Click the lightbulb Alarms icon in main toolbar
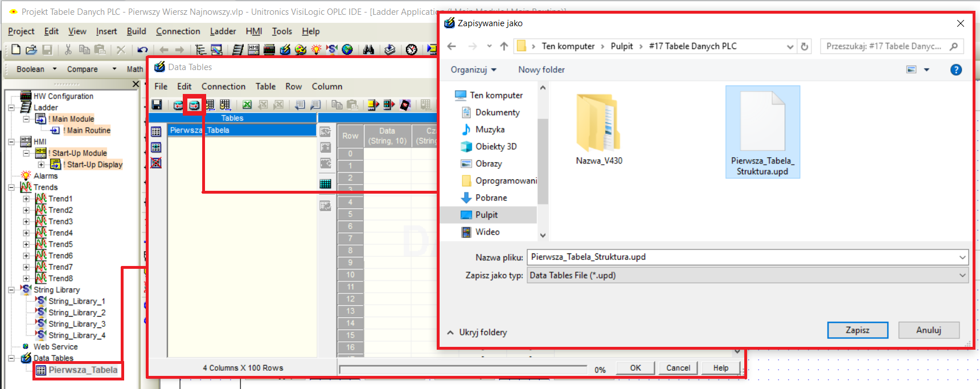 (316, 50)
